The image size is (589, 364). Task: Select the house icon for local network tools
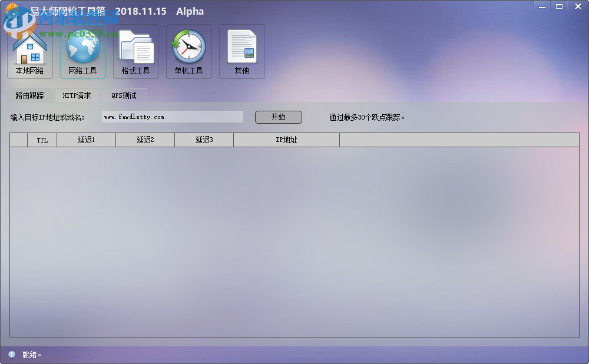[x=29, y=44]
